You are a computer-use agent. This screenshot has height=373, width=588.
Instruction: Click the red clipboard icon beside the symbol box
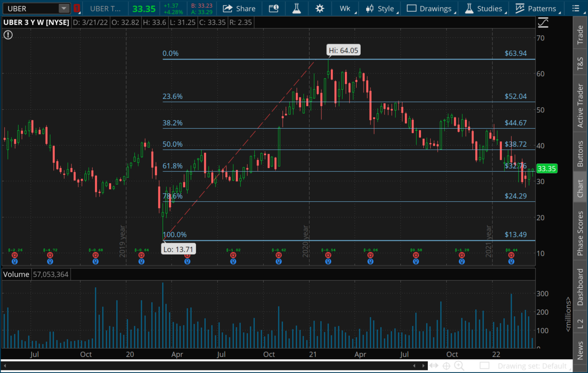click(x=77, y=8)
